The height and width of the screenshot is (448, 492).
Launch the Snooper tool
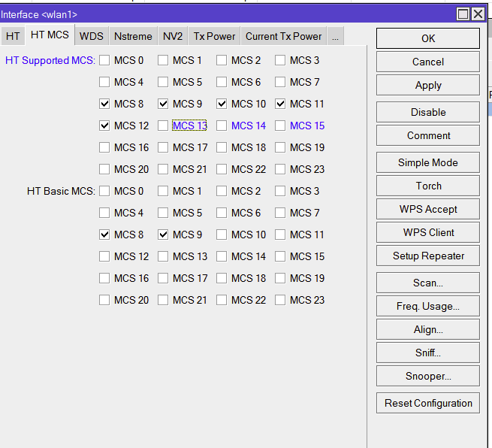pos(427,376)
